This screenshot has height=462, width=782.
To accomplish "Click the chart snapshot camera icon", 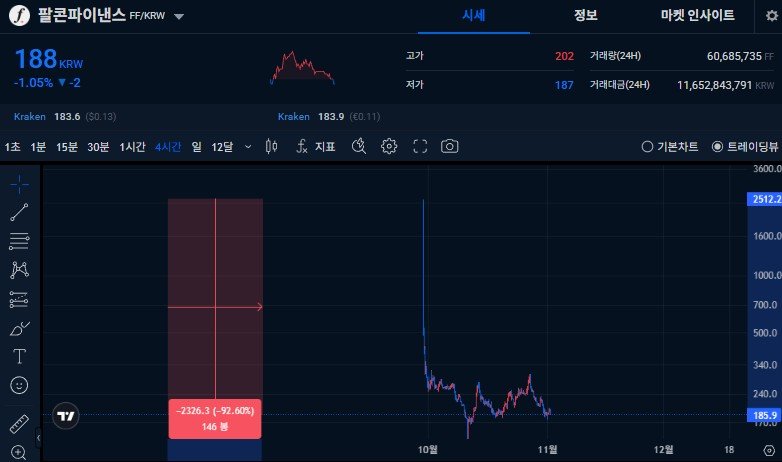I will (450, 147).
